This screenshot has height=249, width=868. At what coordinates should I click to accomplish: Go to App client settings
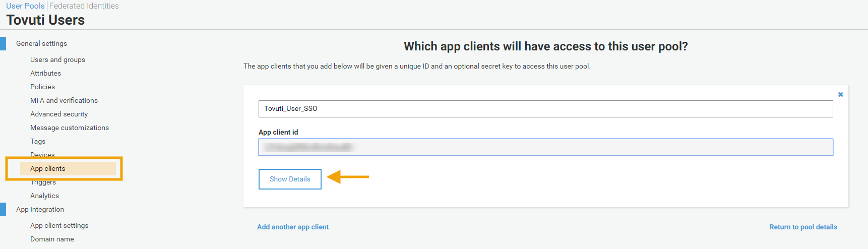click(59, 225)
